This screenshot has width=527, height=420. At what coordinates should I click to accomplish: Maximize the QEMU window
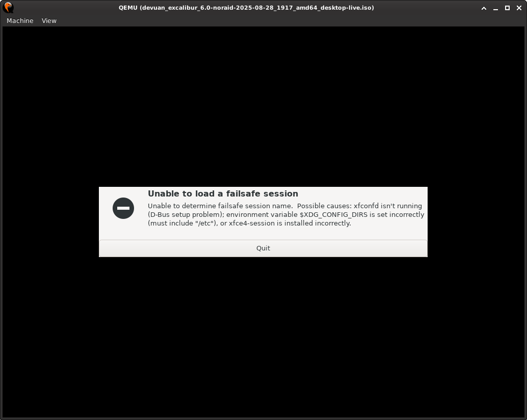[507, 8]
